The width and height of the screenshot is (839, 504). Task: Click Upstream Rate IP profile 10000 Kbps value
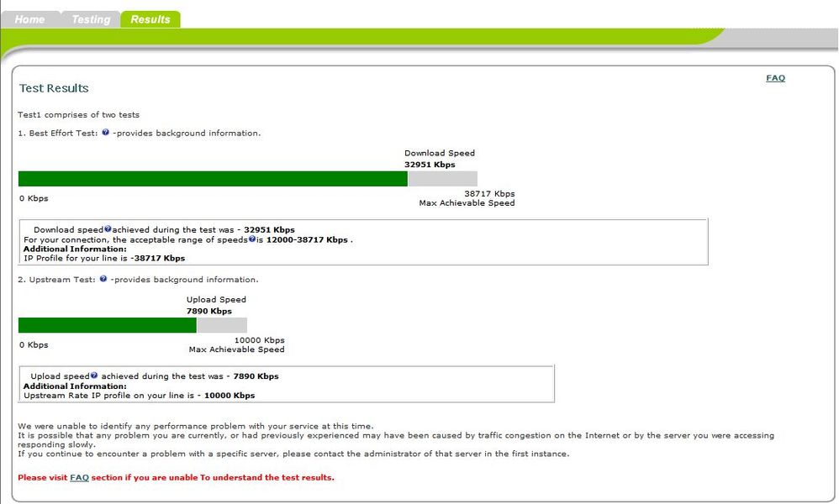[230, 396]
